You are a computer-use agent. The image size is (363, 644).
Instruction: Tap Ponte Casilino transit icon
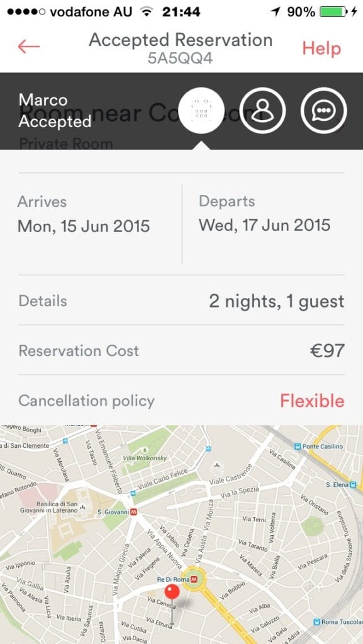coord(298,447)
